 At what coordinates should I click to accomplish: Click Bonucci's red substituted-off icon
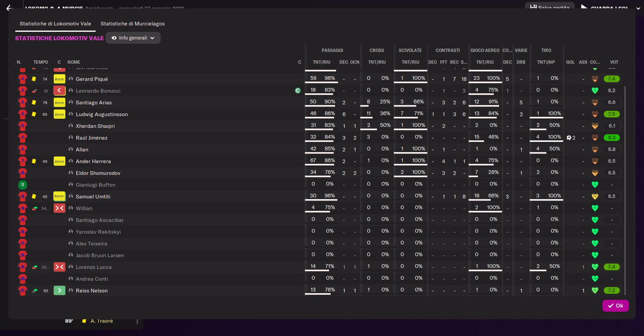pyautogui.click(x=59, y=91)
